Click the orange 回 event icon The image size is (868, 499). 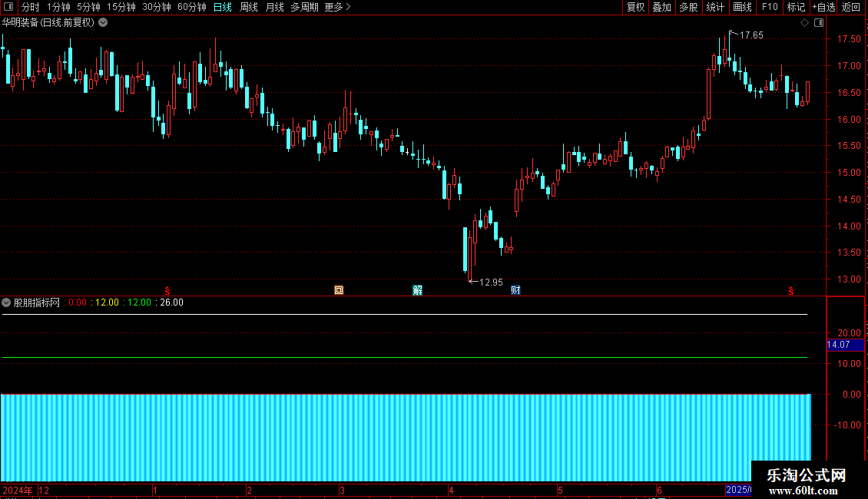(x=339, y=290)
